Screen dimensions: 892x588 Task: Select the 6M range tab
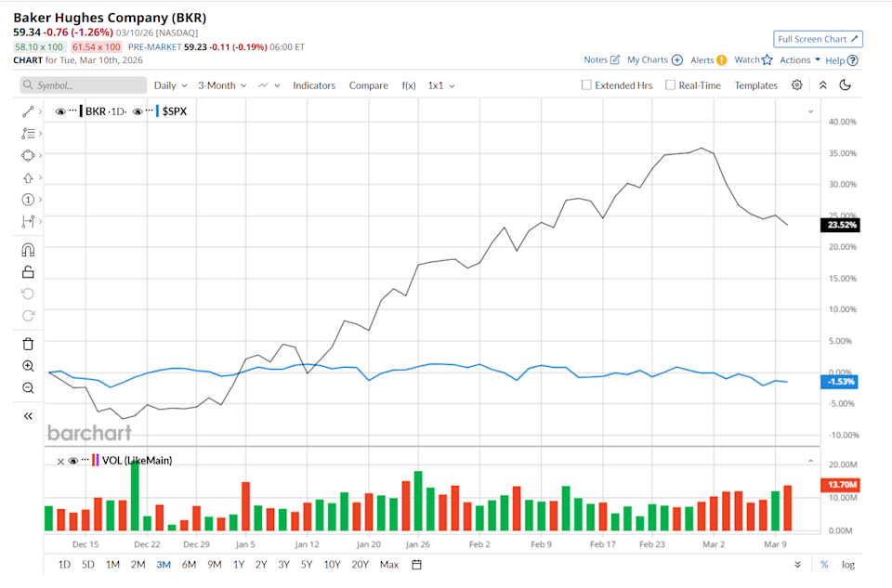point(189,565)
